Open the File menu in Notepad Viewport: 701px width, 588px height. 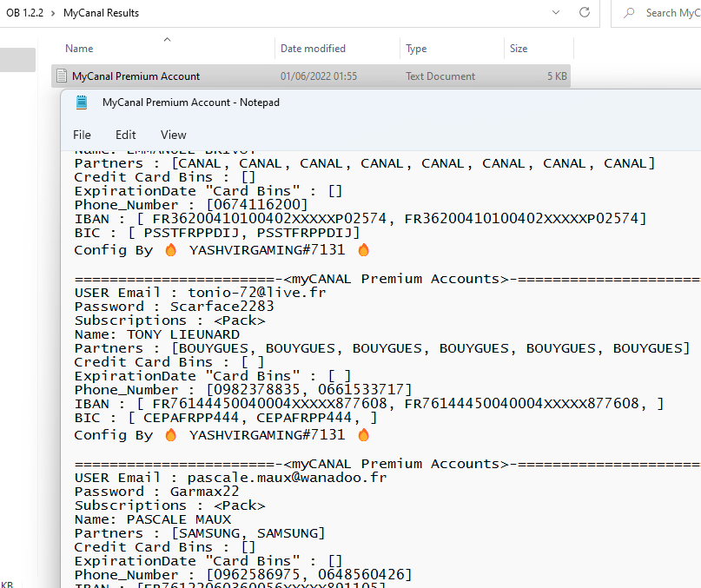(82, 135)
